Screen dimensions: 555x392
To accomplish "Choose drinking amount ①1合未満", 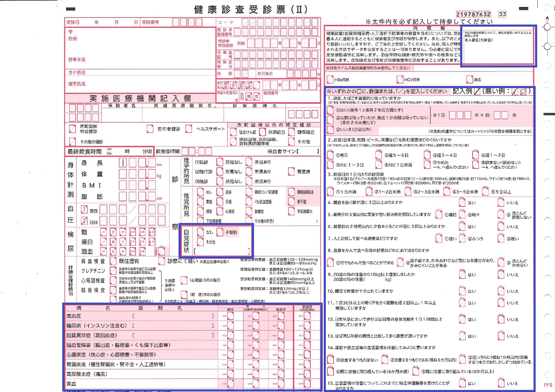I will point(330,191).
